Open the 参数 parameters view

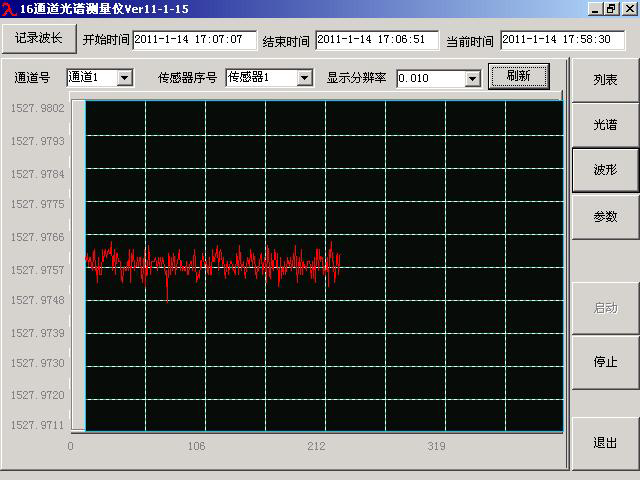coord(605,216)
